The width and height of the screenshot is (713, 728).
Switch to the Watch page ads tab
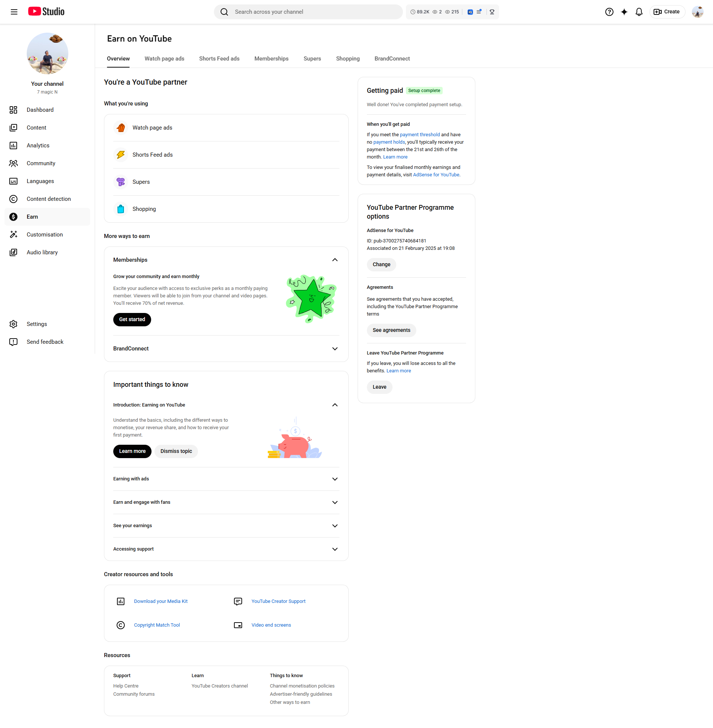pos(164,58)
